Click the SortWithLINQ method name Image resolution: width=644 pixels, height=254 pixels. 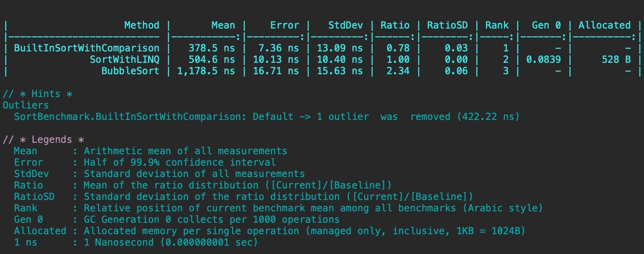click(124, 59)
